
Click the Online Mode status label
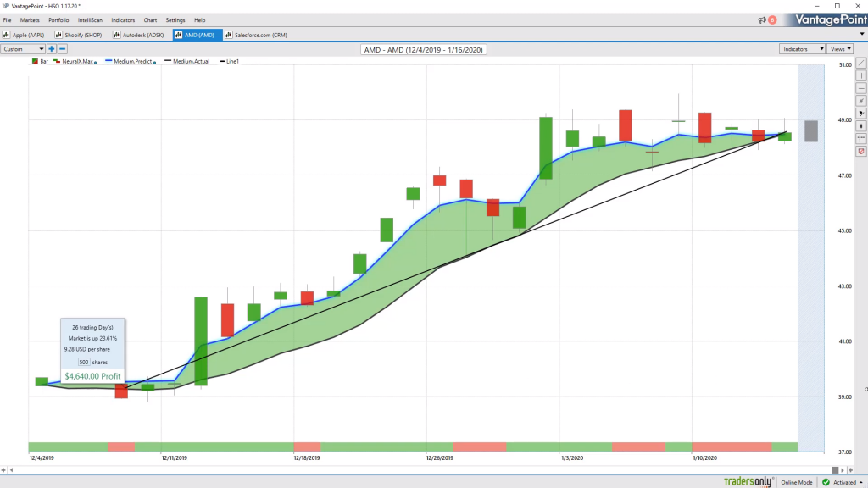click(x=797, y=482)
